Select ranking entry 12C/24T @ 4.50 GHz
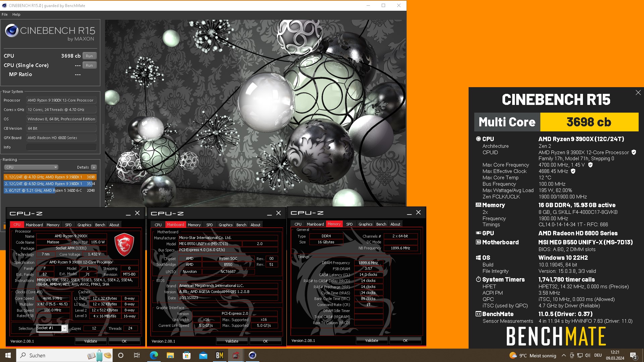The width and height of the screenshot is (644, 362). 50,184
